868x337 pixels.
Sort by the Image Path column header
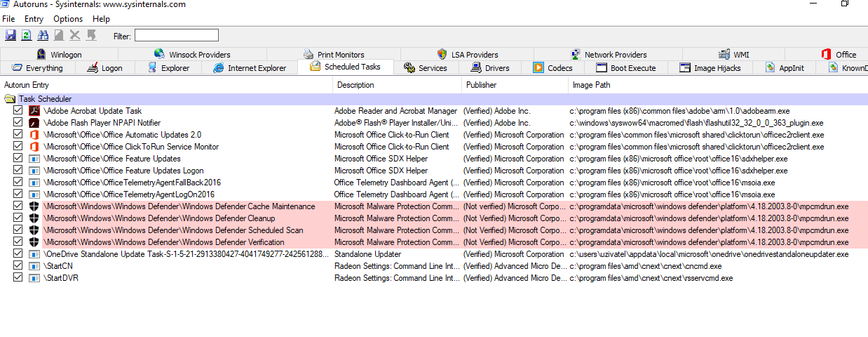[x=718, y=85]
